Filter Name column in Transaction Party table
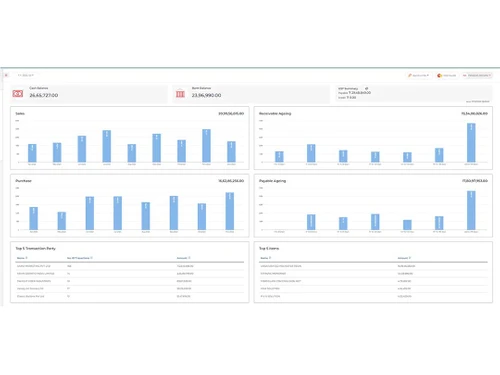The image size is (500, 375). click(x=26, y=258)
